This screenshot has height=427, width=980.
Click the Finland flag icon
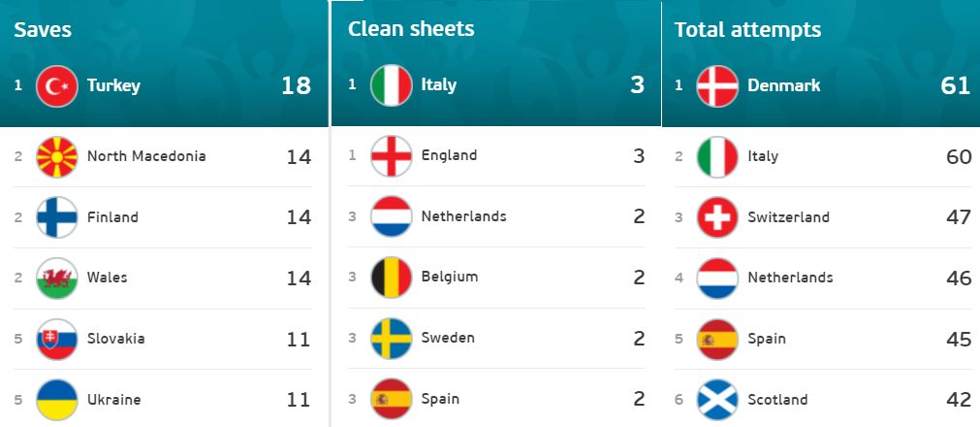[57, 217]
